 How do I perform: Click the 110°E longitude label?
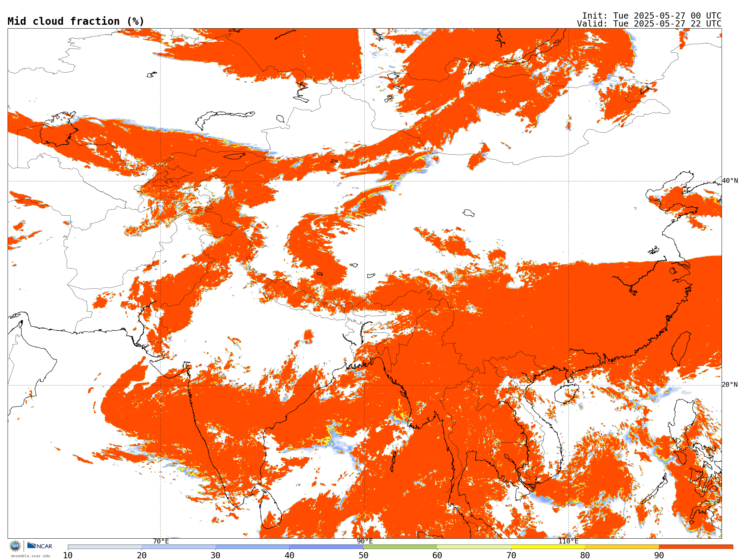[568, 541]
